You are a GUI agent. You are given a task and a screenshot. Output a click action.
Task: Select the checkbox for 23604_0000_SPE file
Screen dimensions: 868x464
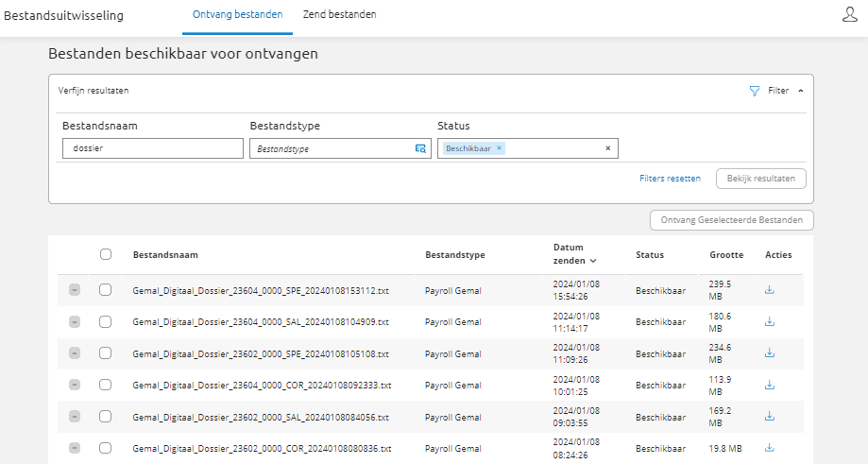106,290
